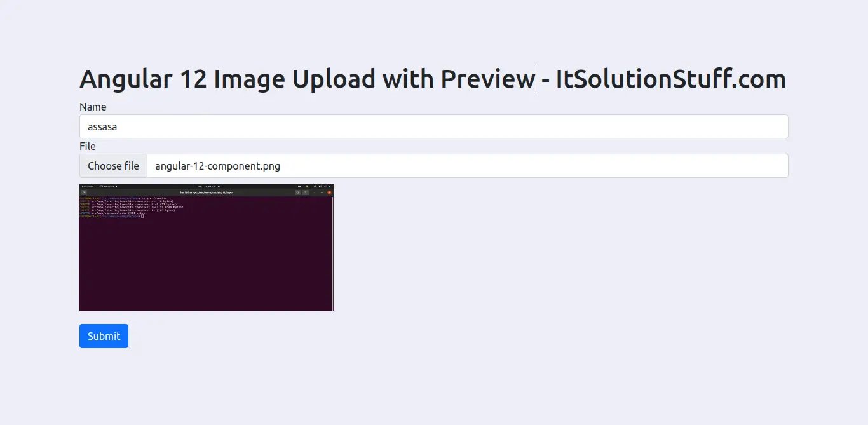The image size is (868, 425).
Task: Click the clock in previewed top bar
Action: 208,186
